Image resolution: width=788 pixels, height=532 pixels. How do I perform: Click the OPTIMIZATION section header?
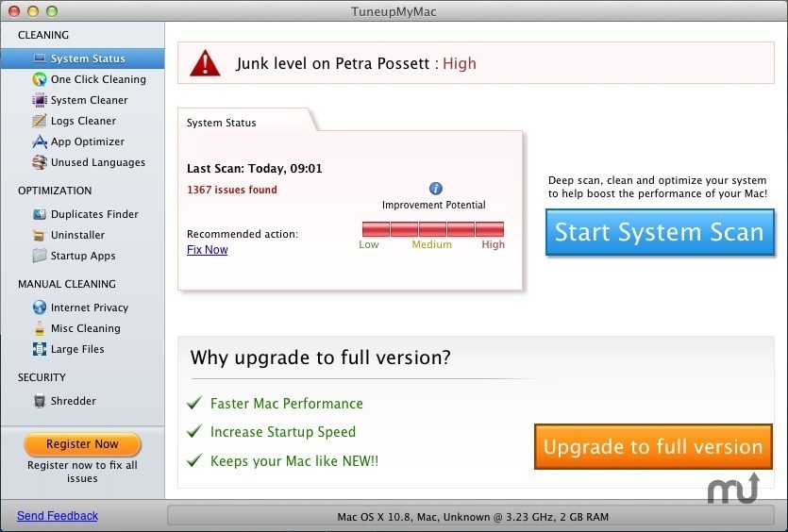point(55,191)
